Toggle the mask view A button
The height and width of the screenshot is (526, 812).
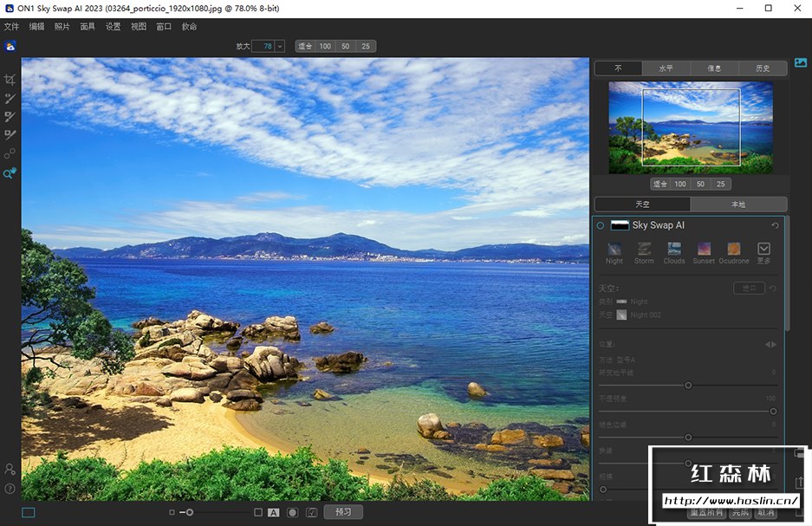[274, 512]
